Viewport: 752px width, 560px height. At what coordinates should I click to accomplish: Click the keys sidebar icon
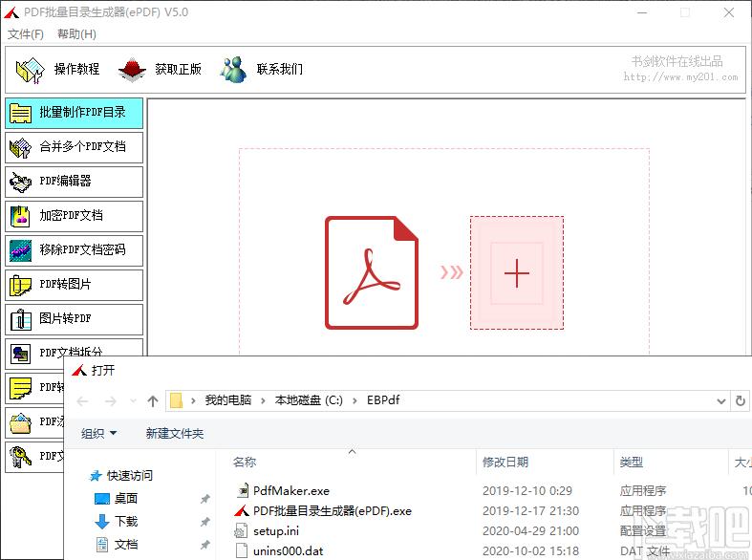21,458
